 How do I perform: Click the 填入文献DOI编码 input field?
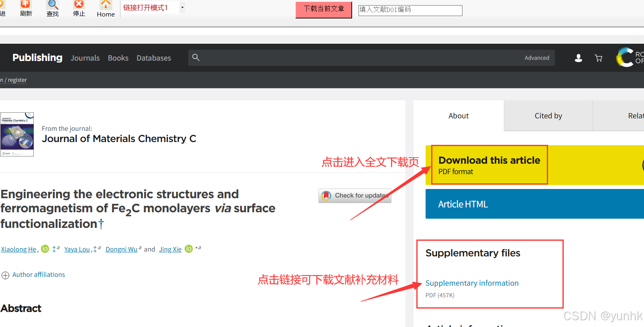point(410,10)
